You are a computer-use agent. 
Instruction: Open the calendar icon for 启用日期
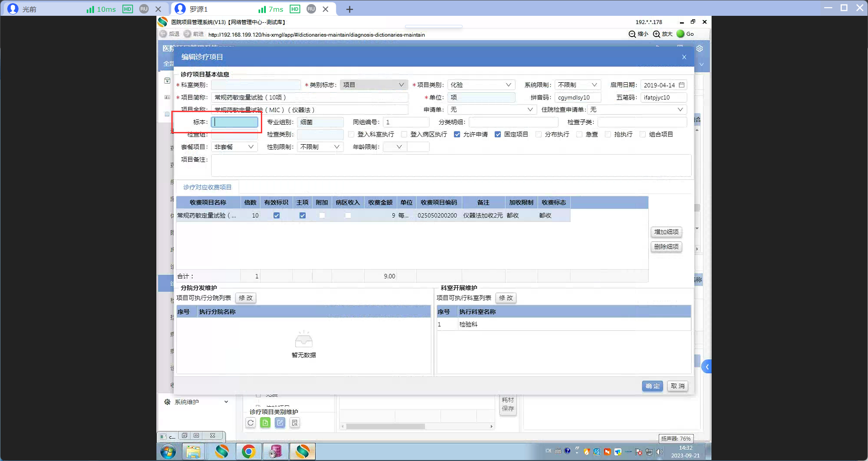pyautogui.click(x=682, y=85)
